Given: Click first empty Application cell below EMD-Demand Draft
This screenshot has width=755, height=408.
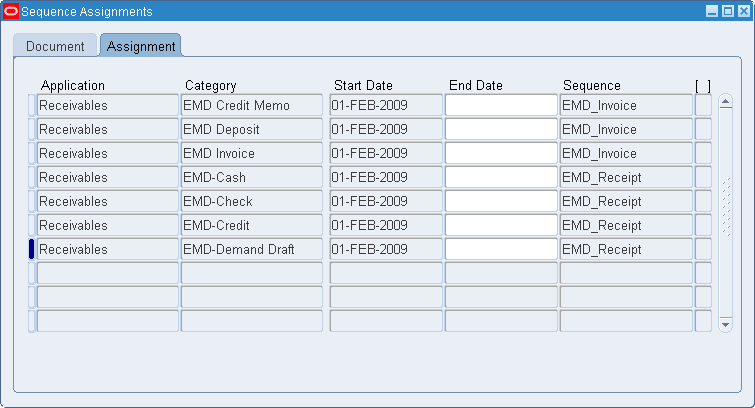Looking at the screenshot, I should tap(107, 273).
